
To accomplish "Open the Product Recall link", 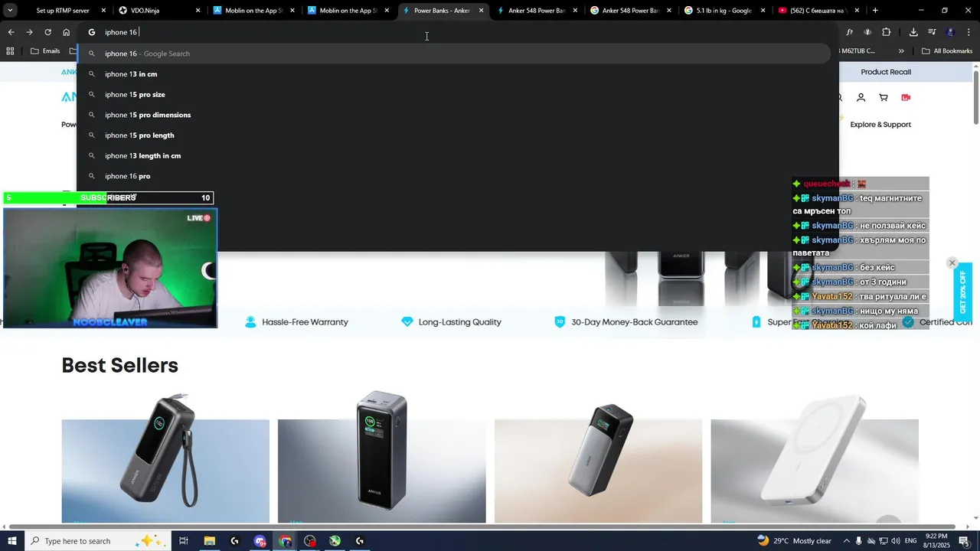I will click(x=886, y=72).
